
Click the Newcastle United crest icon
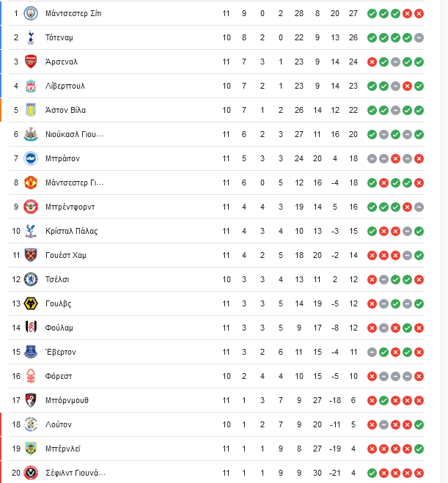pos(31,134)
